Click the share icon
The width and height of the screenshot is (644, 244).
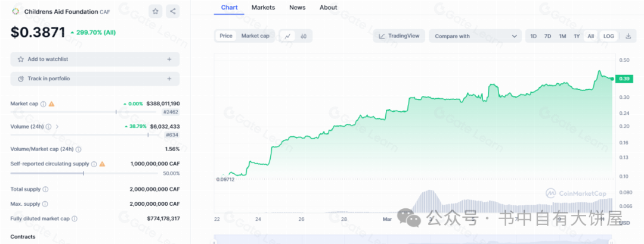[172, 11]
